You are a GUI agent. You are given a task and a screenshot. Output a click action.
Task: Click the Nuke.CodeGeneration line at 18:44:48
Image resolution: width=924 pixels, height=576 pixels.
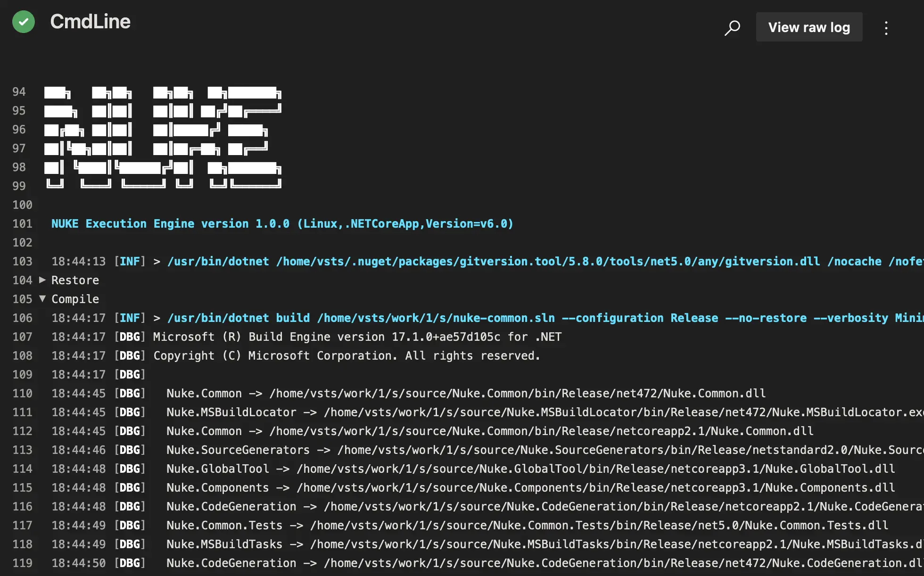click(545, 507)
